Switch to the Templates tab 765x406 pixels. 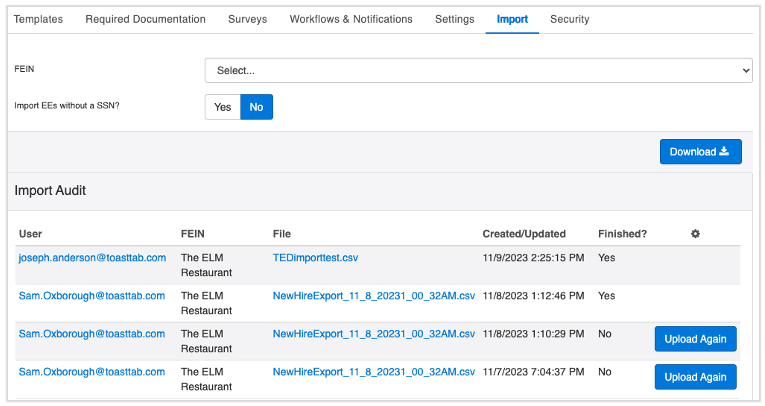(x=38, y=19)
